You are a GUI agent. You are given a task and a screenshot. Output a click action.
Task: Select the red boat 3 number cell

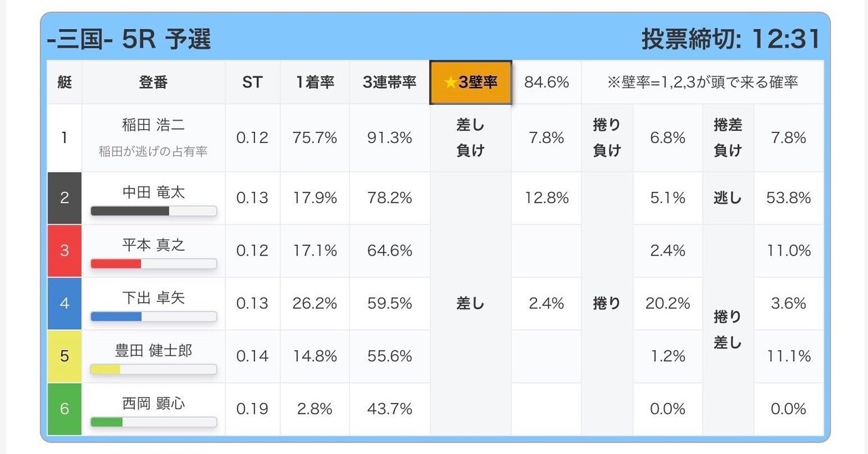pyautogui.click(x=64, y=251)
